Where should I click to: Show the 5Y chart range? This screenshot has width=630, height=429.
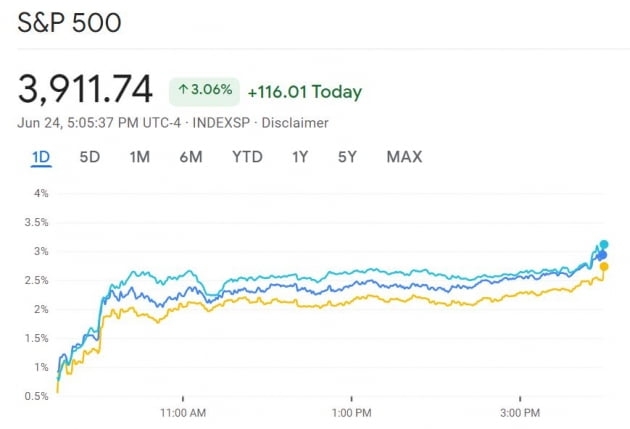[x=347, y=157]
